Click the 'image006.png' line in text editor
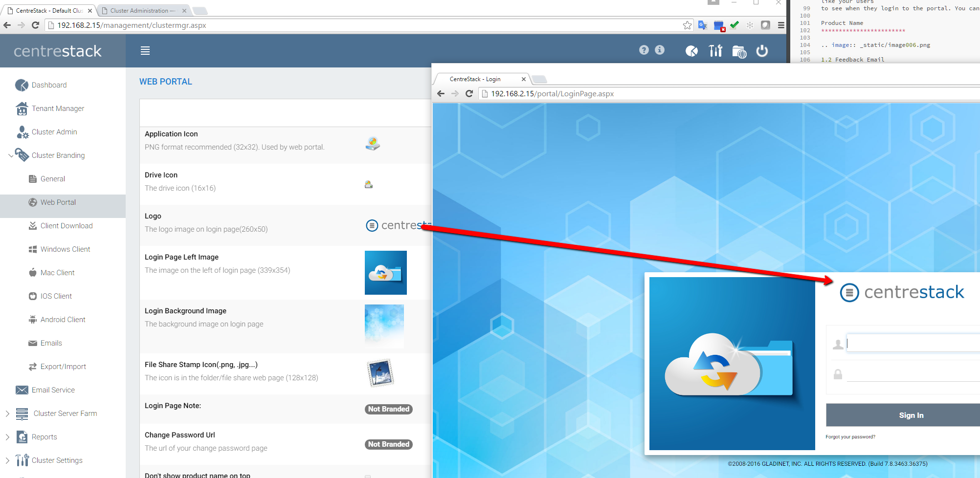 tap(876, 45)
